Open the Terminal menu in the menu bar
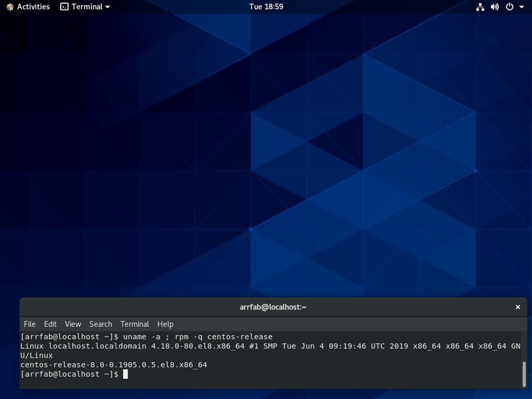This screenshot has width=532, height=399. 135,324
